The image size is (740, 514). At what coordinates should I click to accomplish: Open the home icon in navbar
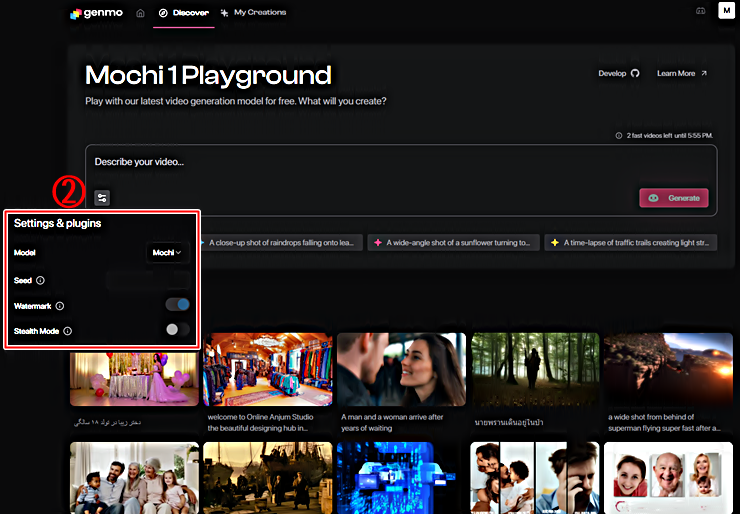[140, 13]
